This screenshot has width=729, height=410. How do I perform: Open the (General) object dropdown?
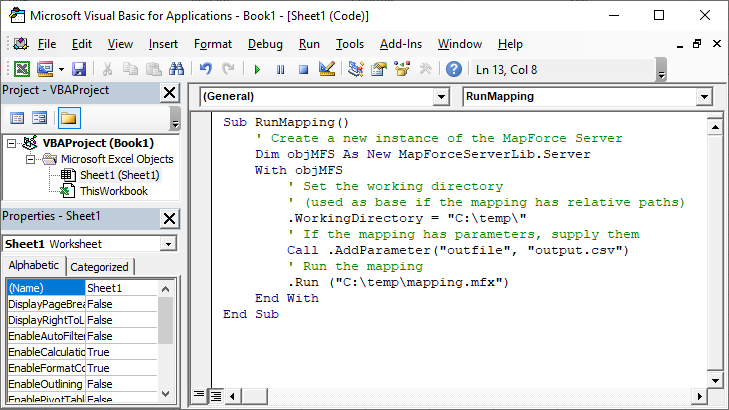441,97
